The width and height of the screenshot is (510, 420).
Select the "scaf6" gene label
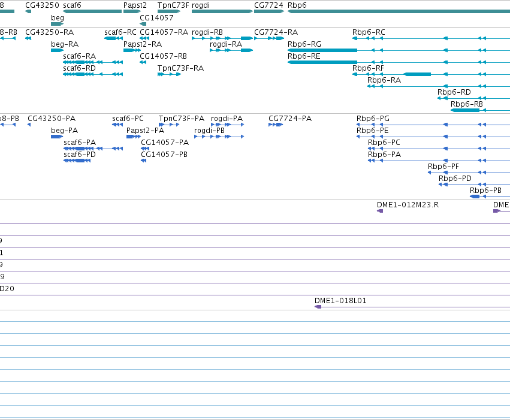coord(72,5)
